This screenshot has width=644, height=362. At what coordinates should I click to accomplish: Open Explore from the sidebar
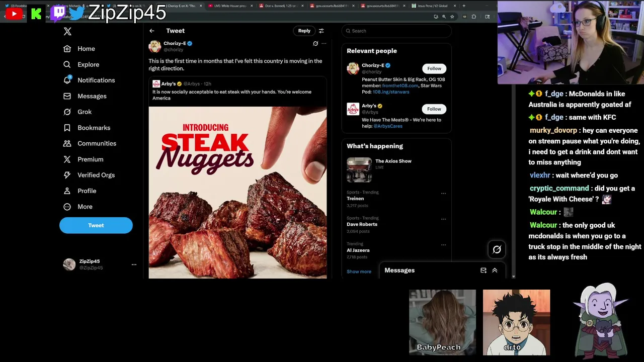click(x=81, y=64)
